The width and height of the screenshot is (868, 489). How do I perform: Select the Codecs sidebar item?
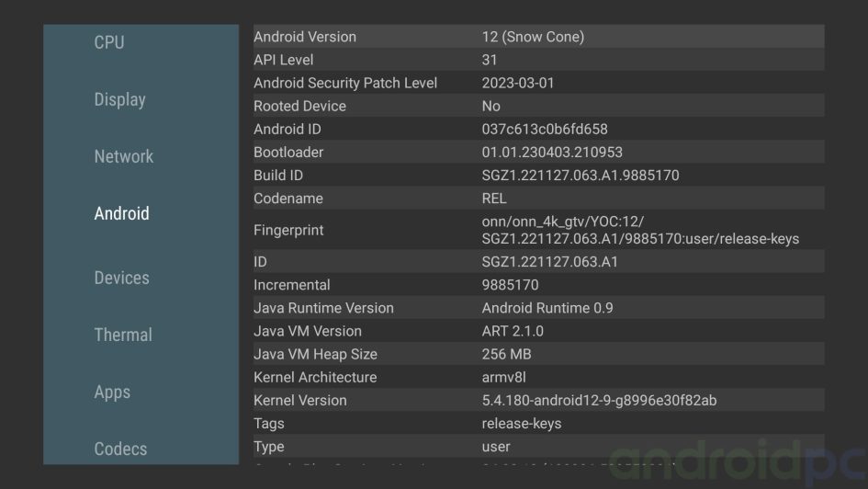click(x=120, y=449)
